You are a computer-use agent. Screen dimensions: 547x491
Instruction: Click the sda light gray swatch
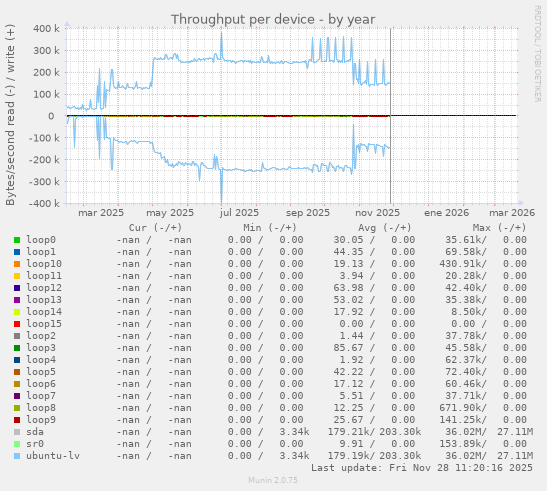coord(17,432)
